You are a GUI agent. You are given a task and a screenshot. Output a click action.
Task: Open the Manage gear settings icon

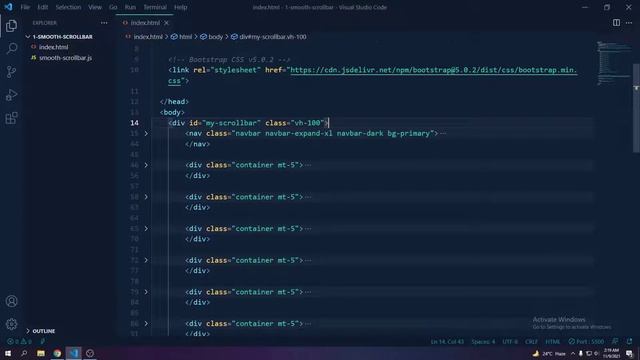click(11, 324)
